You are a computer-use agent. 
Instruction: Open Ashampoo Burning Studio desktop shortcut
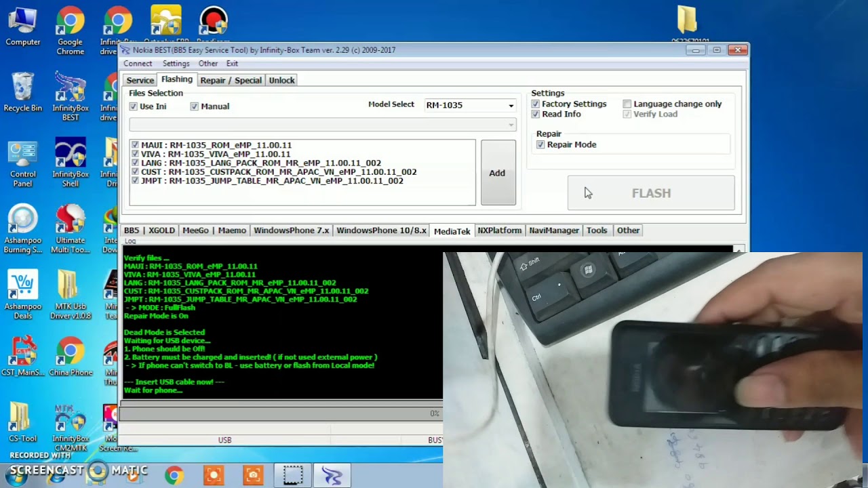coord(22,229)
